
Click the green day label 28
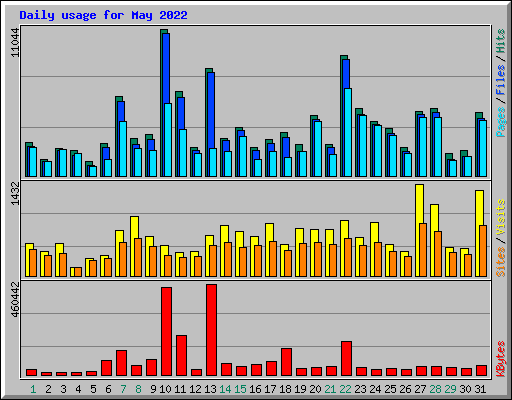(x=435, y=389)
